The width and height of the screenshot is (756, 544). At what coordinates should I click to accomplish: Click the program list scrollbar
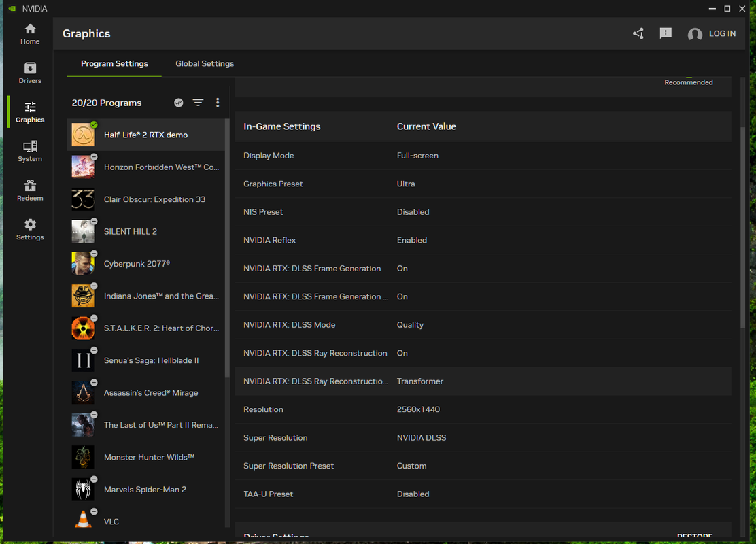pos(227,248)
